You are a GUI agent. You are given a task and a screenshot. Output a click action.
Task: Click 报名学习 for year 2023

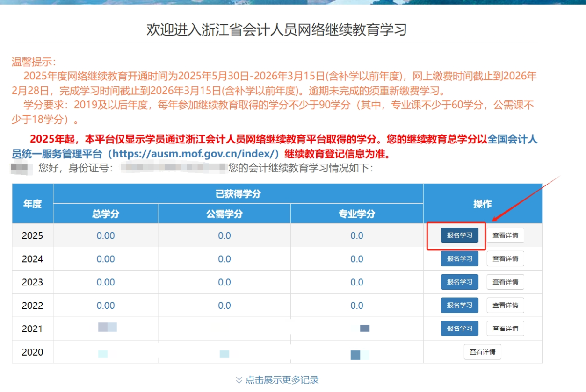coord(459,282)
